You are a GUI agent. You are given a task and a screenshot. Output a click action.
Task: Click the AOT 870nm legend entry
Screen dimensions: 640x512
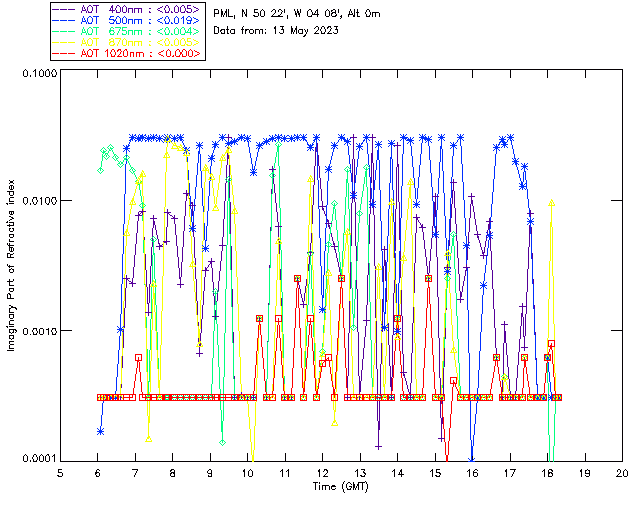127,42
